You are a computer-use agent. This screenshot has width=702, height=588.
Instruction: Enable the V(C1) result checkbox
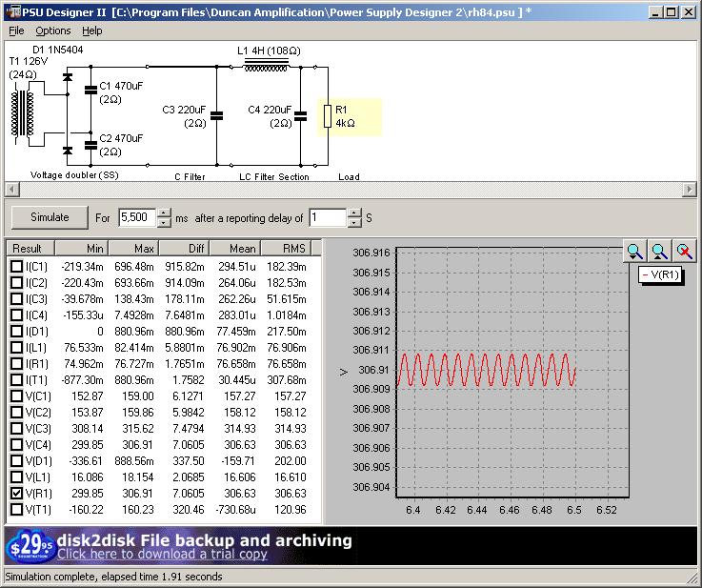[16, 395]
